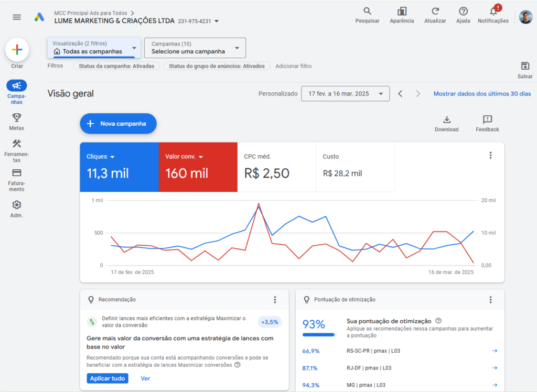
Task: Open the Aparência appearance settings
Action: [402, 12]
